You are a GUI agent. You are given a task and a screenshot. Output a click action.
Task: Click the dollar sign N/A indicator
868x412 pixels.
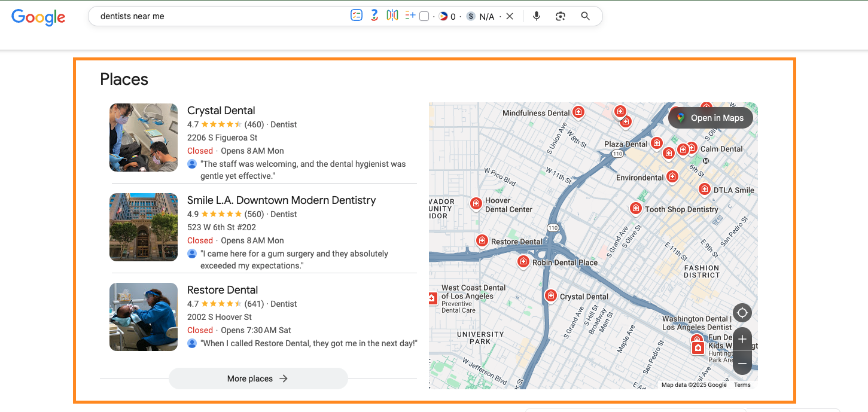pyautogui.click(x=481, y=17)
